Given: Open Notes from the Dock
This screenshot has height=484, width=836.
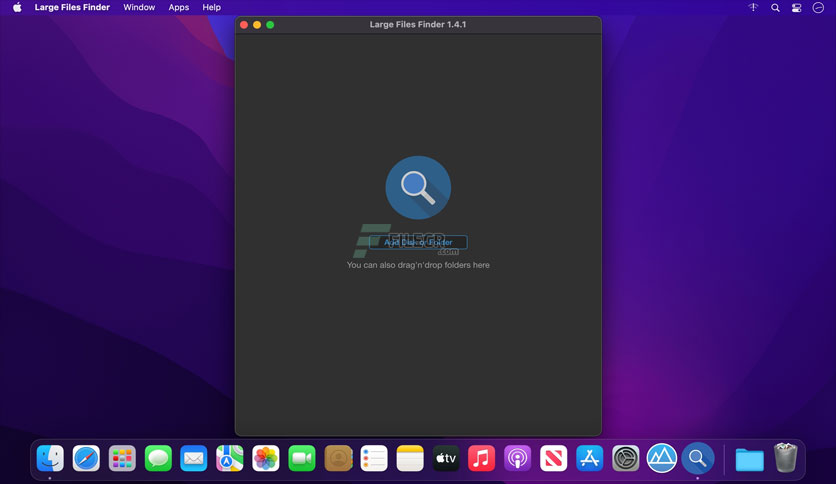Looking at the screenshot, I should click(x=410, y=458).
